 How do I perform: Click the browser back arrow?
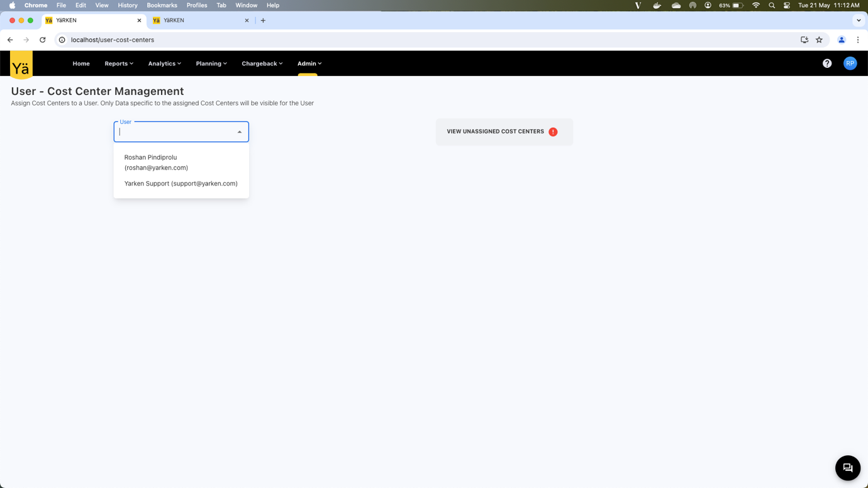click(x=10, y=40)
